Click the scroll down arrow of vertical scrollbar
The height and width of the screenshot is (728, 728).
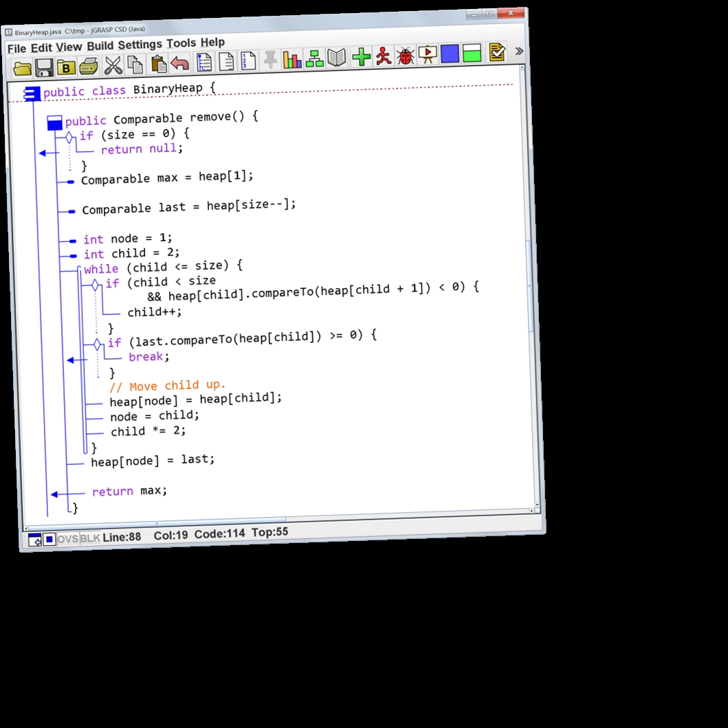537,504
